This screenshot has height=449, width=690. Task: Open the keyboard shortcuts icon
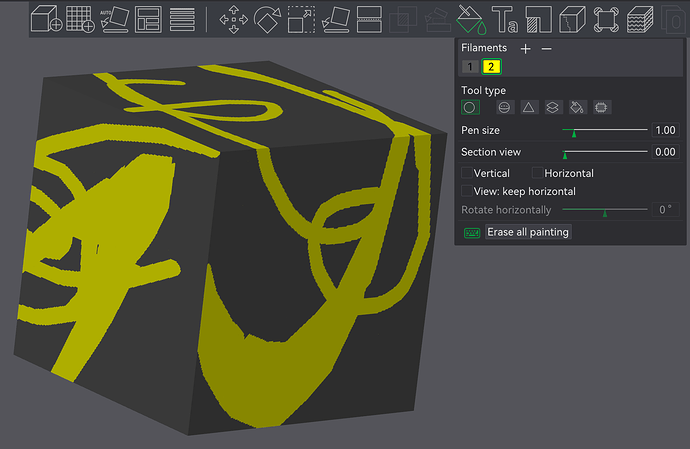(472, 232)
